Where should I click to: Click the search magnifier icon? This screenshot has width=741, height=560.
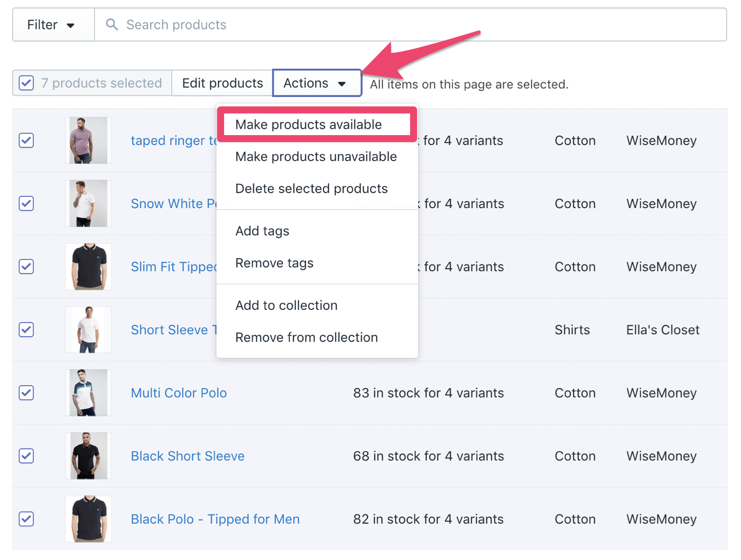click(112, 24)
